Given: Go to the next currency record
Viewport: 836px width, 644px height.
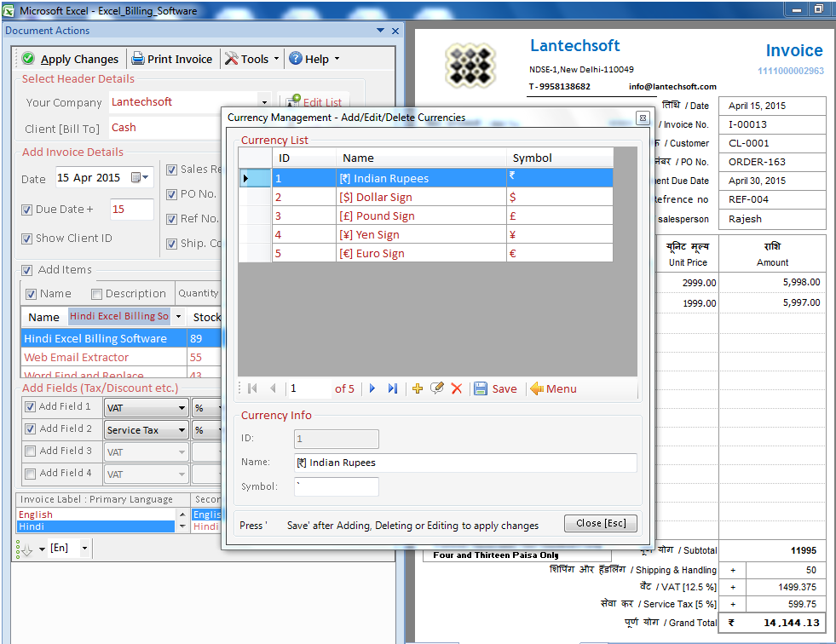Looking at the screenshot, I should (x=372, y=388).
